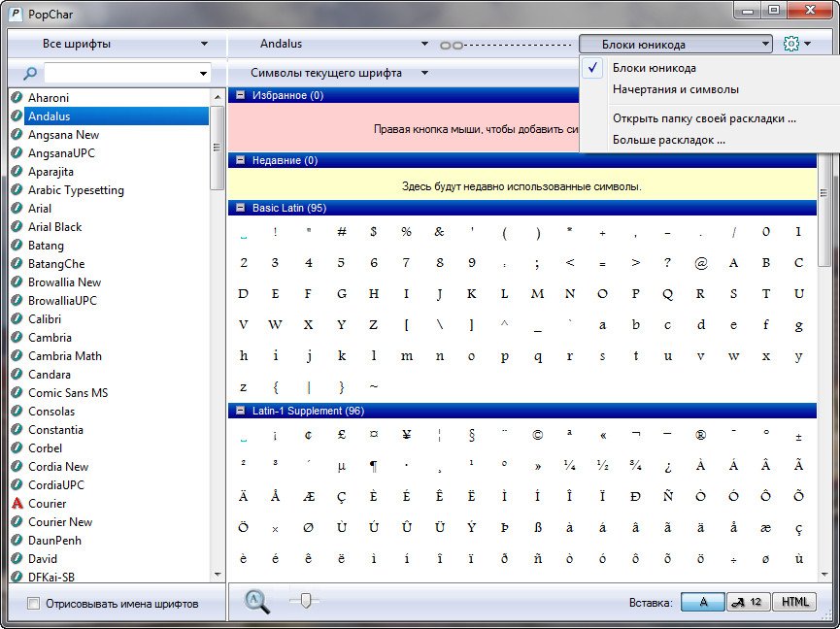This screenshot has width=840, height=629.
Task: Select CordiaUPC in the font list
Action: point(55,485)
